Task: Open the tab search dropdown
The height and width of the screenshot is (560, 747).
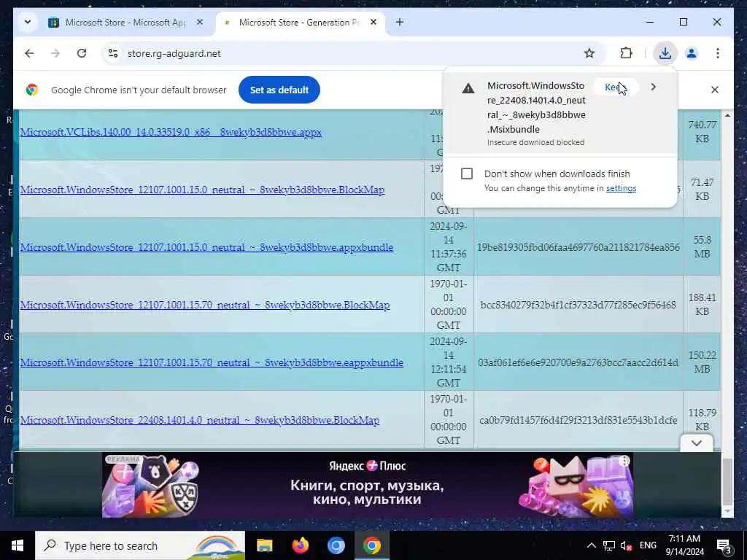Action: click(28, 23)
